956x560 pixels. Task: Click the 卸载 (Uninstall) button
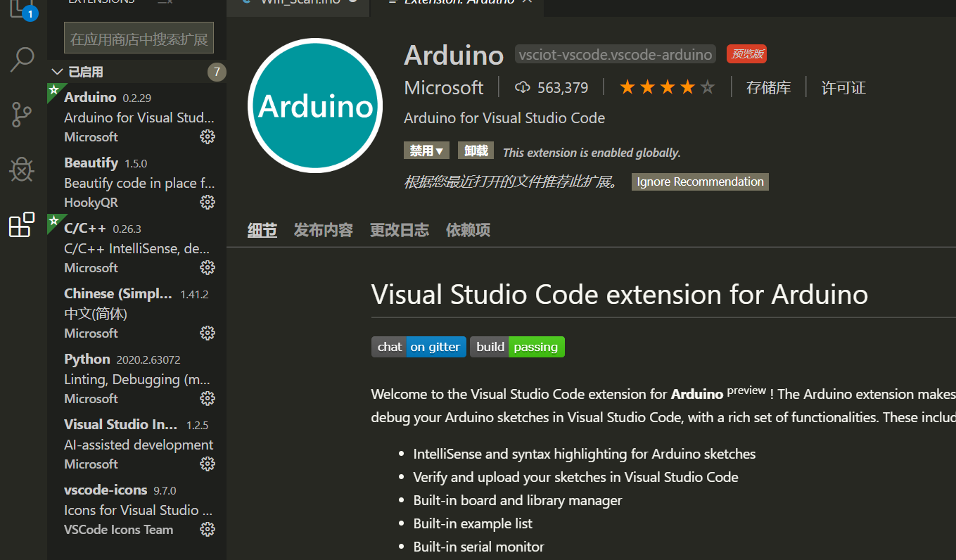[476, 150]
